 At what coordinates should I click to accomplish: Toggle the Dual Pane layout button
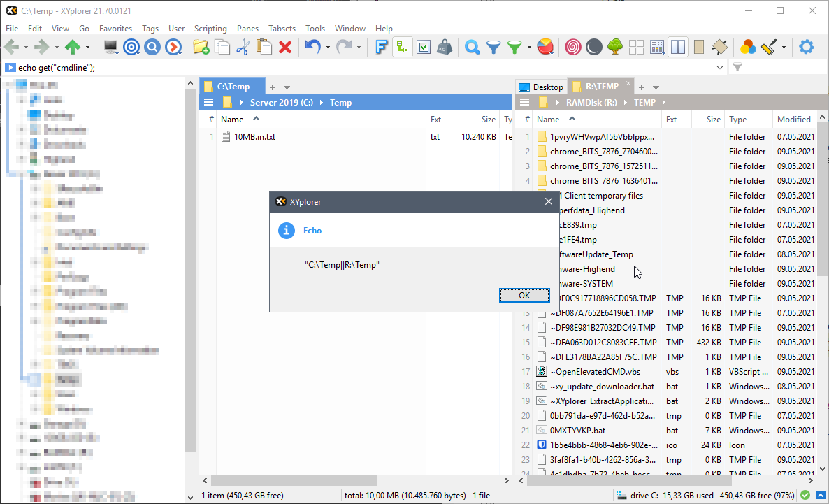point(677,47)
